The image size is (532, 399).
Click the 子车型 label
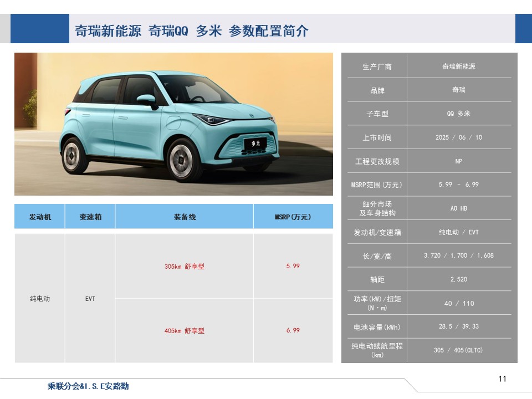(x=377, y=114)
